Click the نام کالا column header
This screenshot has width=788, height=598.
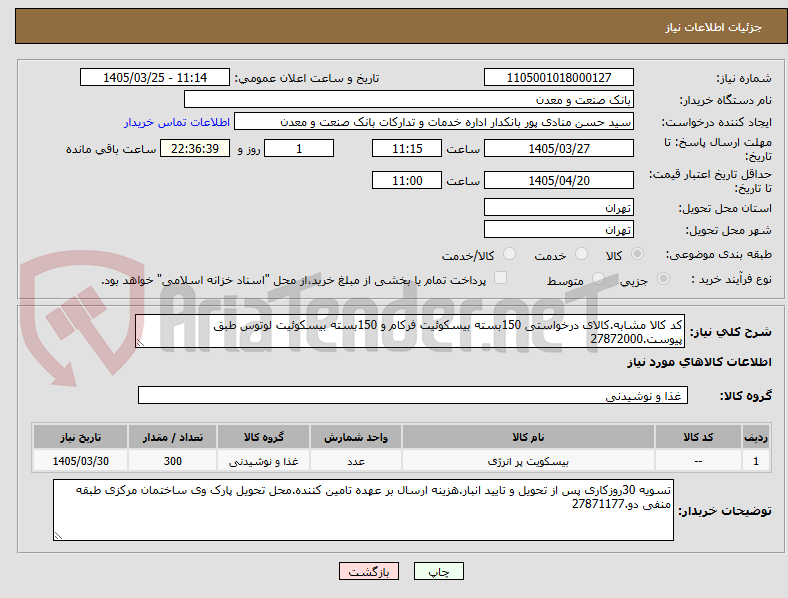[528, 437]
